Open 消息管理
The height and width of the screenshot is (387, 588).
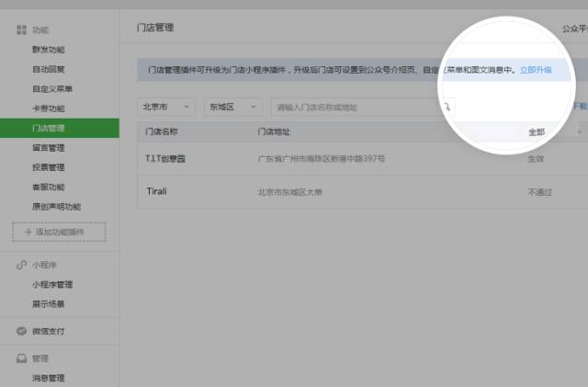click(x=49, y=378)
